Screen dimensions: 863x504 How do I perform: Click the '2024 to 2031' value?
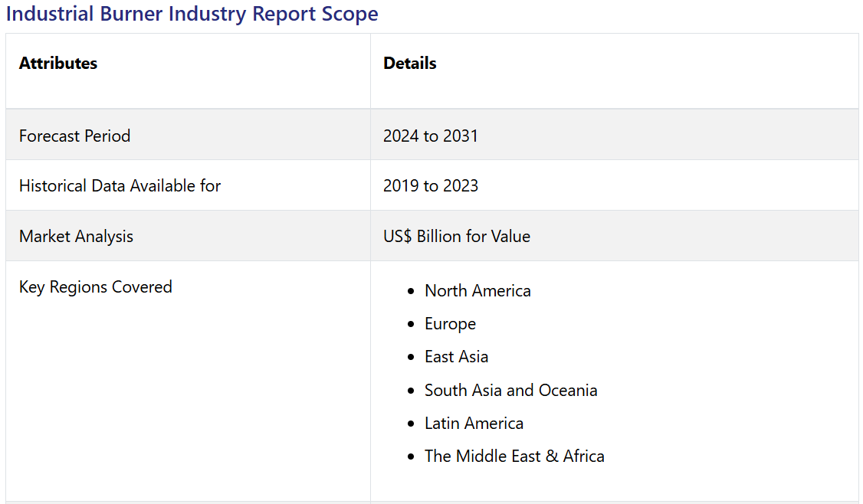431,136
